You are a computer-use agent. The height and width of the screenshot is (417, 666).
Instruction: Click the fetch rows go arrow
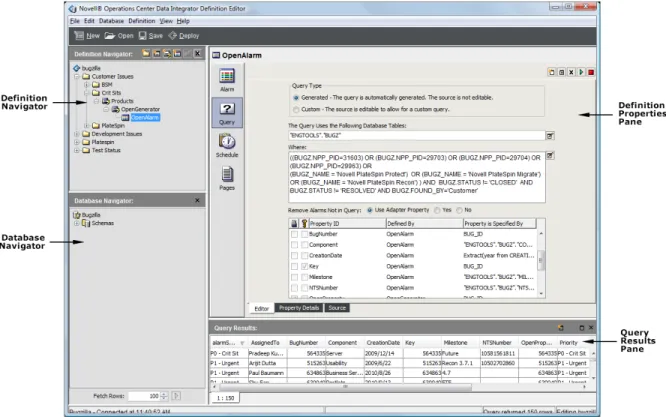coord(176,396)
